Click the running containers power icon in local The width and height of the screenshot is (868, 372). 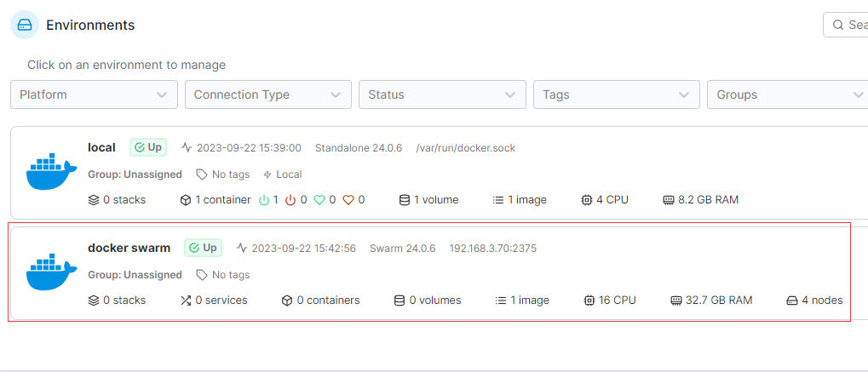[x=264, y=200]
